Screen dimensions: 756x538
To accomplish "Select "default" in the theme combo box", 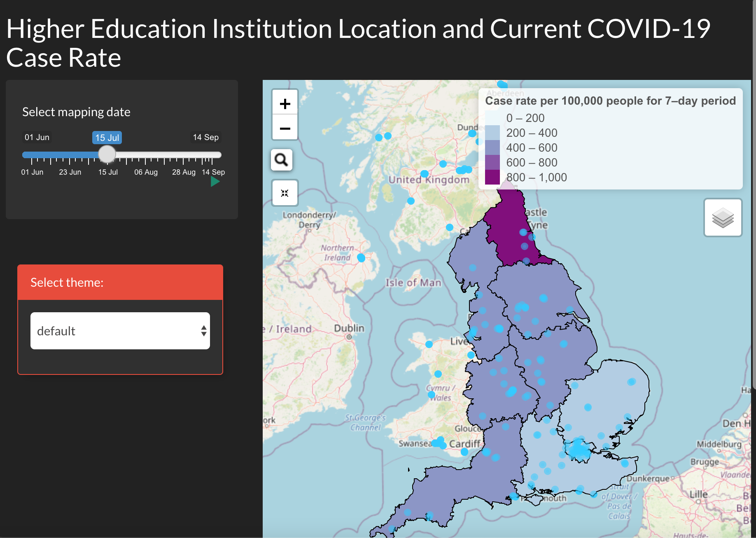I will coord(119,331).
